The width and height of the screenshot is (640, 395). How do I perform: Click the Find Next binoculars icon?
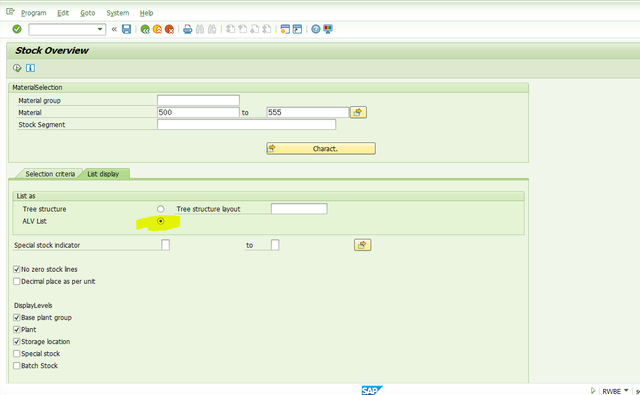pos(212,29)
